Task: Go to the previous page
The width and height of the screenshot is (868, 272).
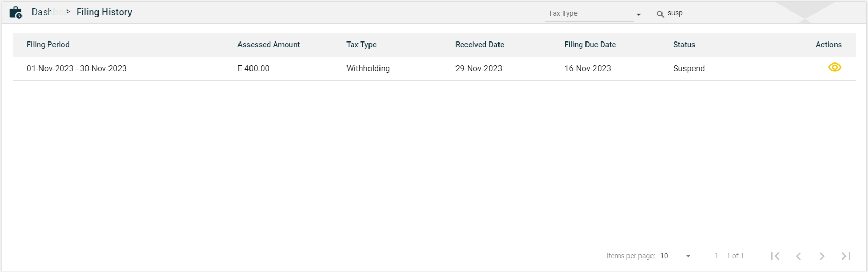Action: (x=798, y=256)
